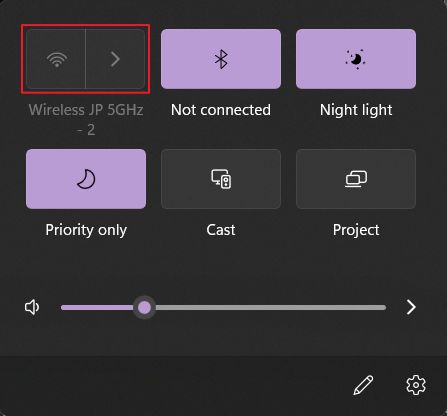
Task: Click the Project label text
Action: [356, 230]
